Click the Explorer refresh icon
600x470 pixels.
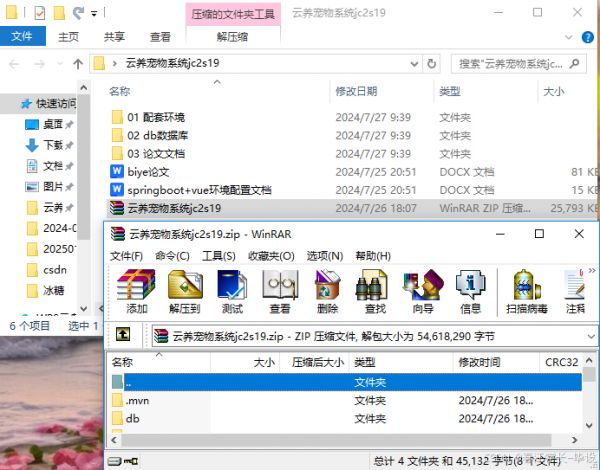click(x=432, y=64)
